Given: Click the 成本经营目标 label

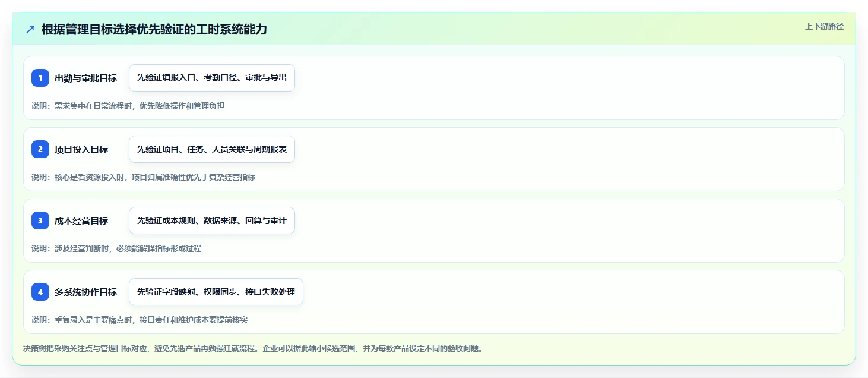Looking at the screenshot, I should (81, 220).
